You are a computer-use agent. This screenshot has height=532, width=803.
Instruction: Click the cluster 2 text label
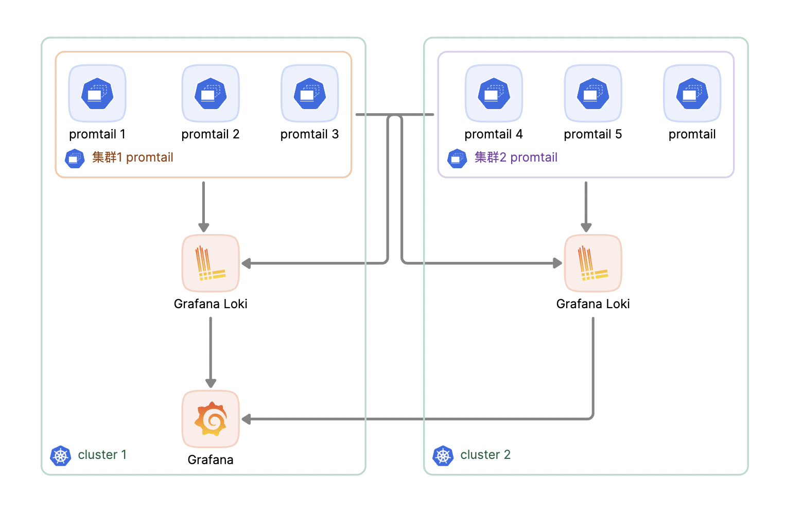(x=485, y=455)
